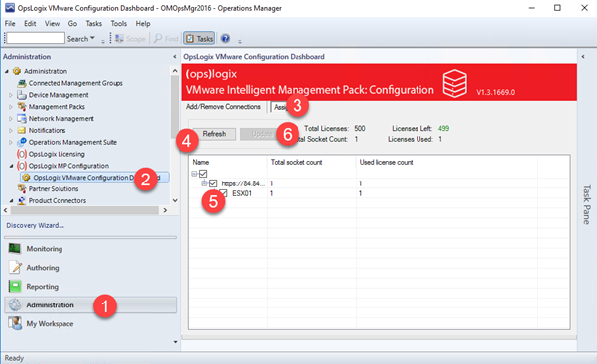Click the Product Connectors icon
Viewport: 597px width, 364px height.
click(x=22, y=200)
